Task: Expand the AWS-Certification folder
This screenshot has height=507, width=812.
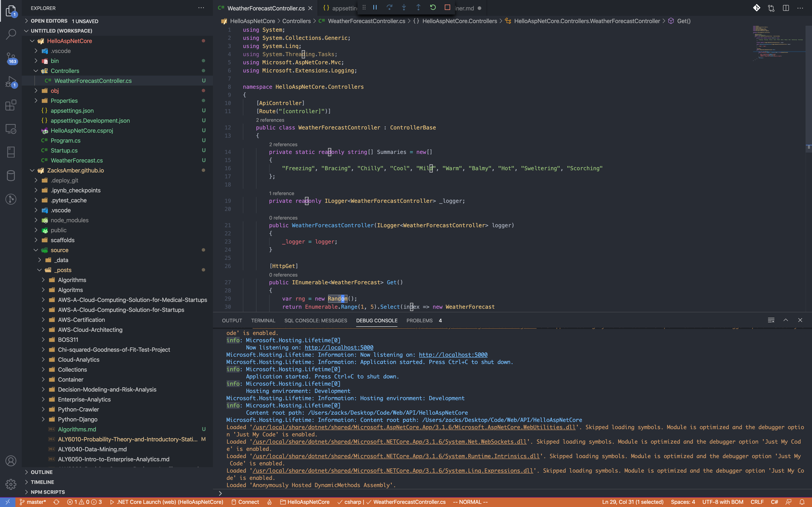Action: click(81, 320)
